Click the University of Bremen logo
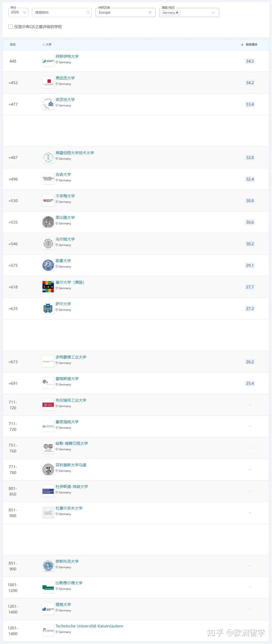The width and height of the screenshot is (272, 644). tap(48, 201)
